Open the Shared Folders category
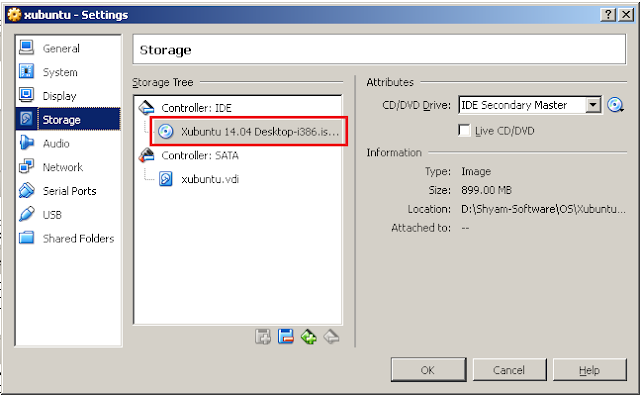This screenshot has height=395, width=640. 68,238
